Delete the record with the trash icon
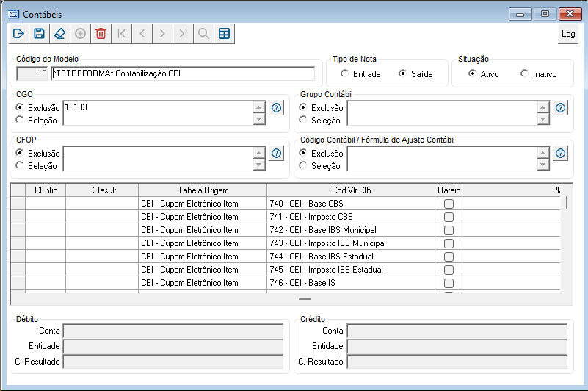The width and height of the screenshot is (588, 391). pyautogui.click(x=101, y=34)
